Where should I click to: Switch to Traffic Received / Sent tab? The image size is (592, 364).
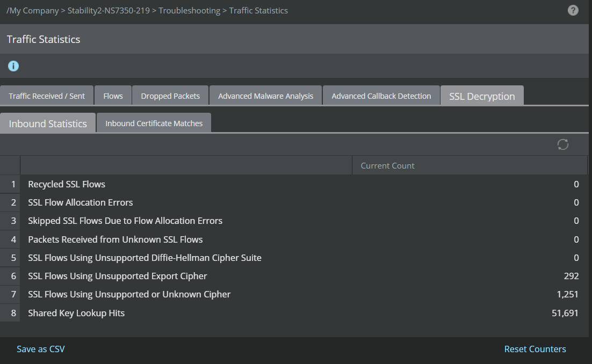(46, 96)
